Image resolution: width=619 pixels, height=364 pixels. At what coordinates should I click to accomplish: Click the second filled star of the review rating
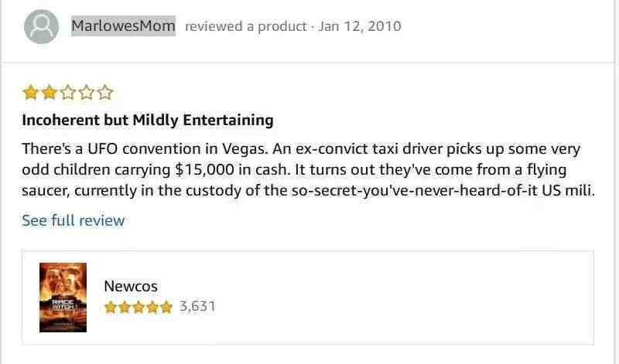[x=49, y=93]
